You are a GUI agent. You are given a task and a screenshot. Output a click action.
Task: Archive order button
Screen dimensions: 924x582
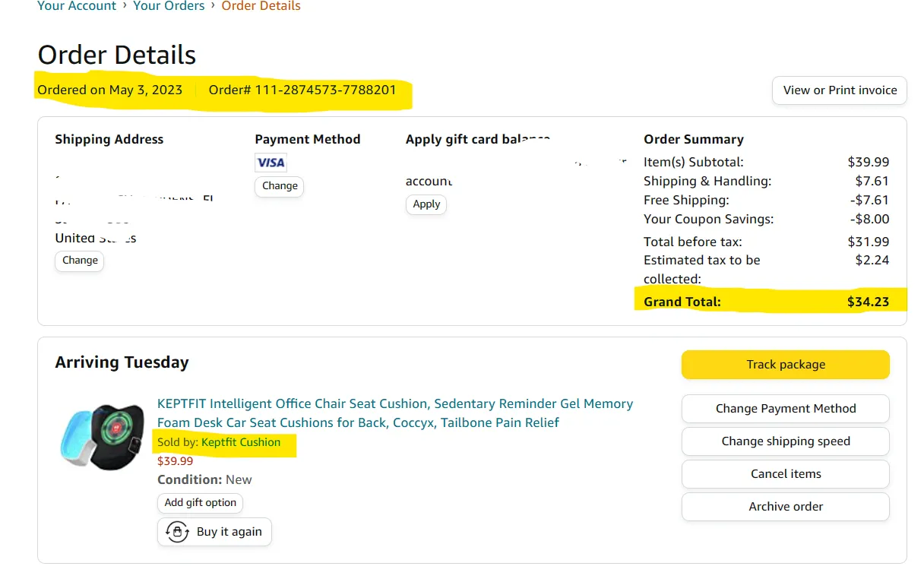coord(786,507)
